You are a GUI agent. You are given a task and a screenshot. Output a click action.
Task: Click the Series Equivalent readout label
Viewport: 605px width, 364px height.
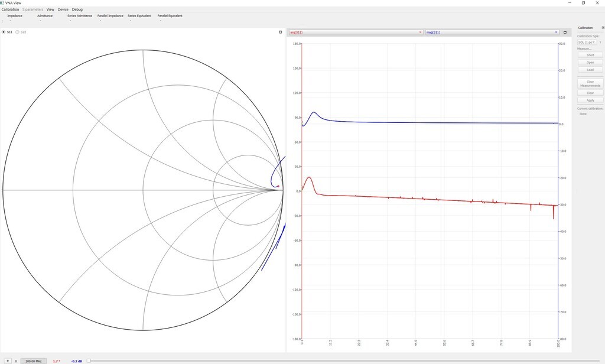(x=139, y=16)
